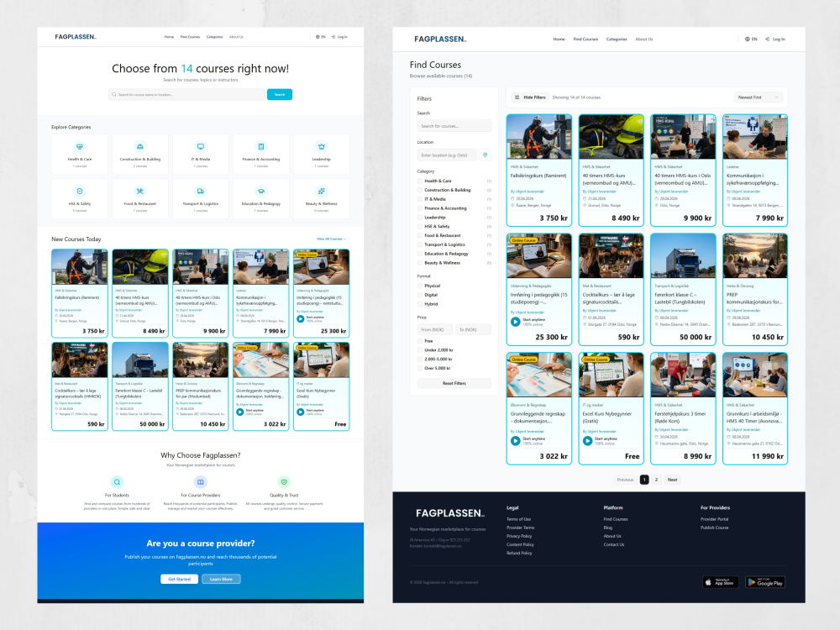Open Finance & Accounting category card on home page
The image size is (840, 630).
(261, 155)
